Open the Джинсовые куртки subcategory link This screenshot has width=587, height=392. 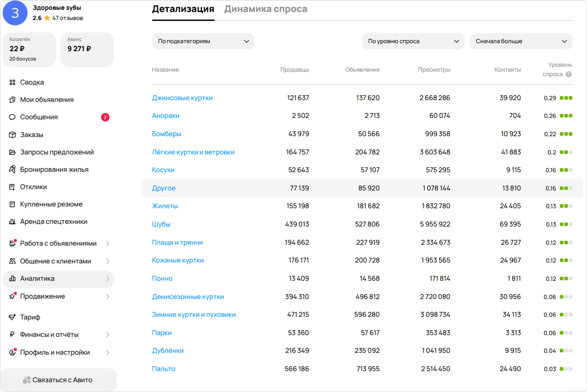pyautogui.click(x=182, y=98)
